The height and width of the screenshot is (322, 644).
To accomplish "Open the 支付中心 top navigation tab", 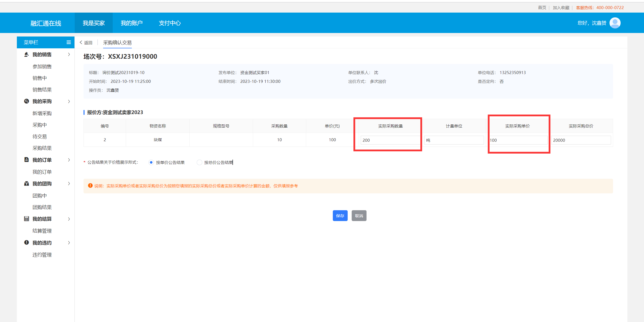I will tap(170, 23).
